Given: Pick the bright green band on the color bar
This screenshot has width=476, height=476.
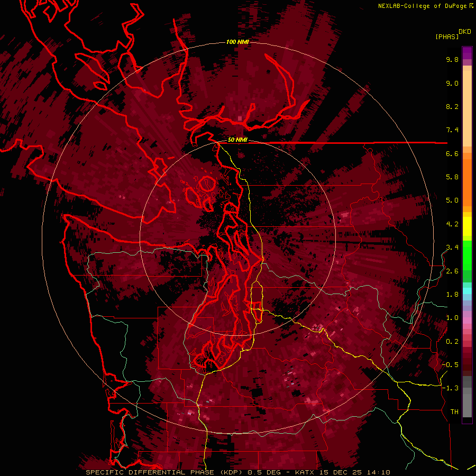Looking at the screenshot, I should pyautogui.click(x=467, y=255).
